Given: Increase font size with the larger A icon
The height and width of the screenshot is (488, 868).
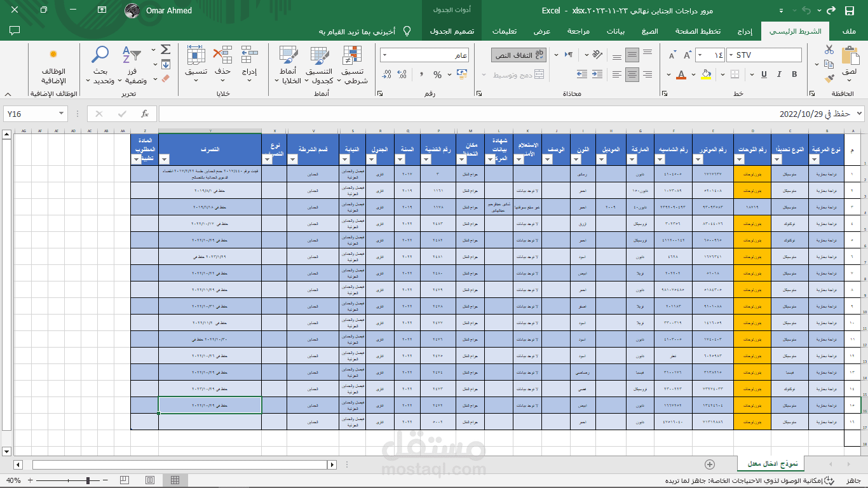Looking at the screenshot, I should (688, 55).
